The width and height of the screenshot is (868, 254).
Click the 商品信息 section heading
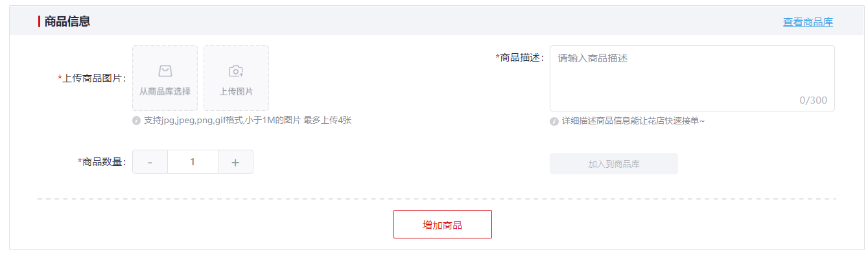click(67, 21)
